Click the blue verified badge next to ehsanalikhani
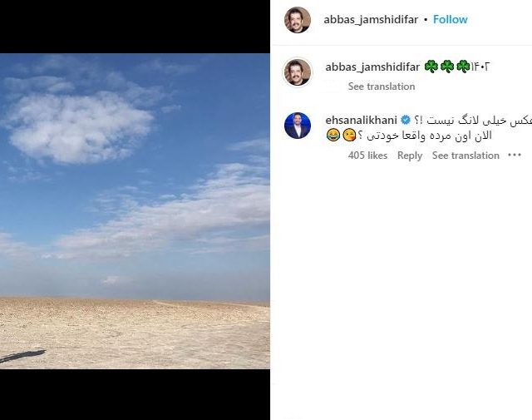532x420 pixels. [406, 121]
